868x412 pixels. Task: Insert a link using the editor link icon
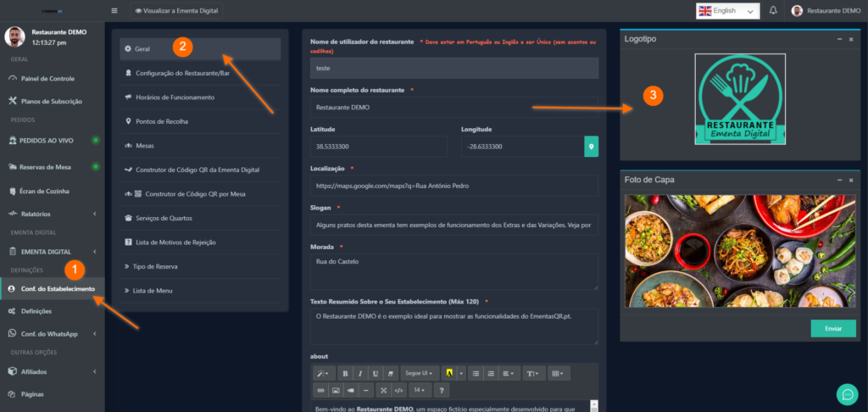click(x=320, y=390)
